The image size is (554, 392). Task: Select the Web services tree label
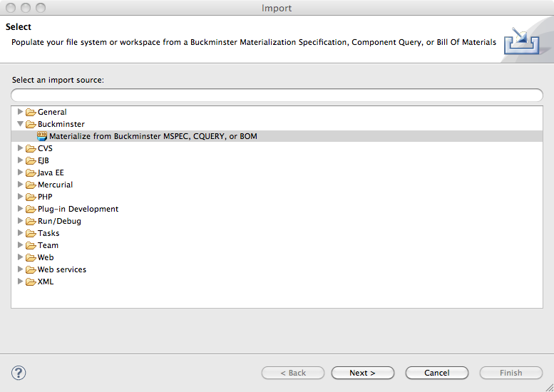[62, 269]
